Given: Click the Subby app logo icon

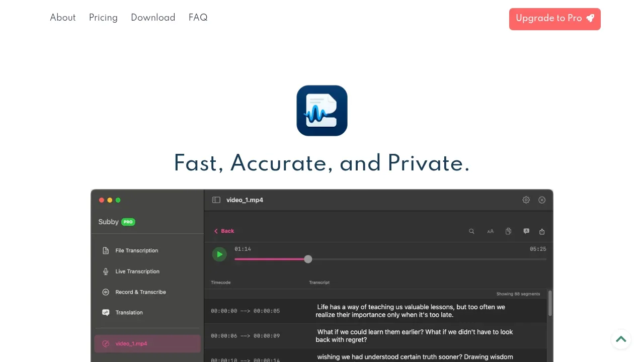Looking at the screenshot, I should (x=322, y=111).
